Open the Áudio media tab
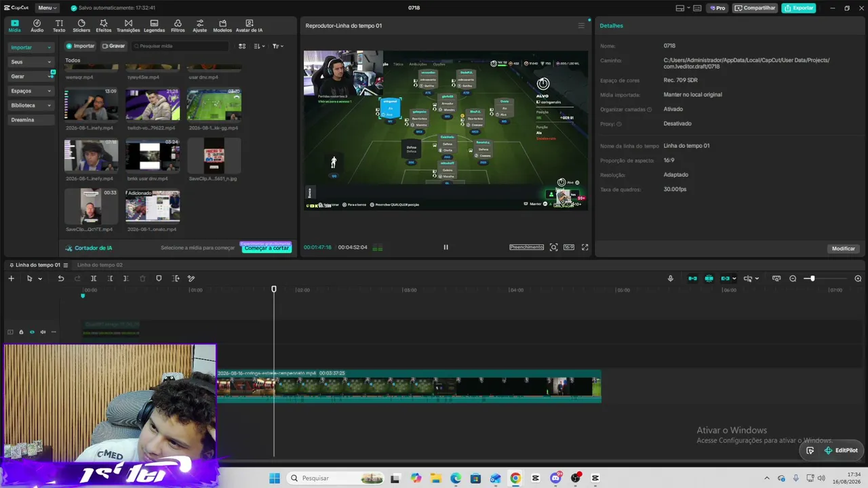The width and height of the screenshot is (868, 488). pos(37,26)
